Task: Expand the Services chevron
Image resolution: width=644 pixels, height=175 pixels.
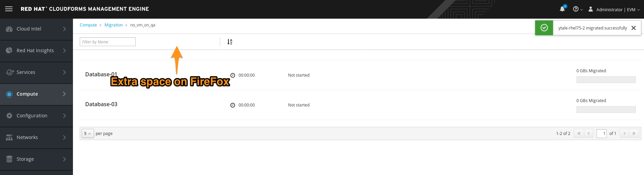Action: (x=64, y=72)
